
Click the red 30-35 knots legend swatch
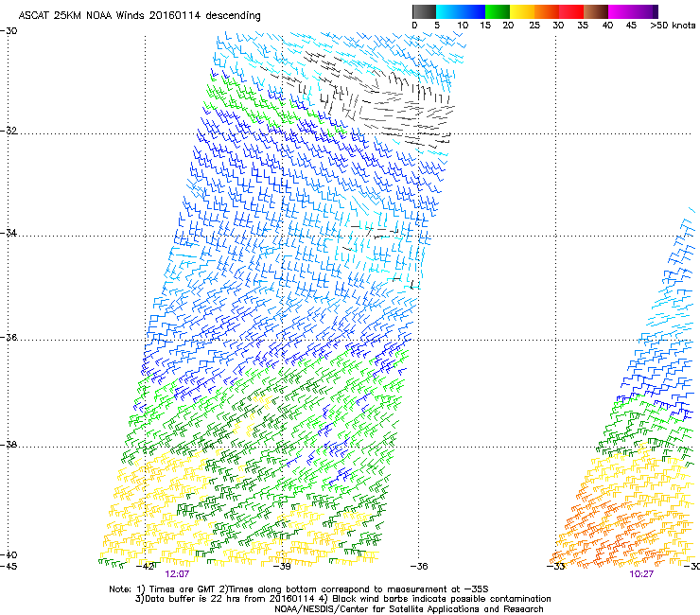[571, 11]
